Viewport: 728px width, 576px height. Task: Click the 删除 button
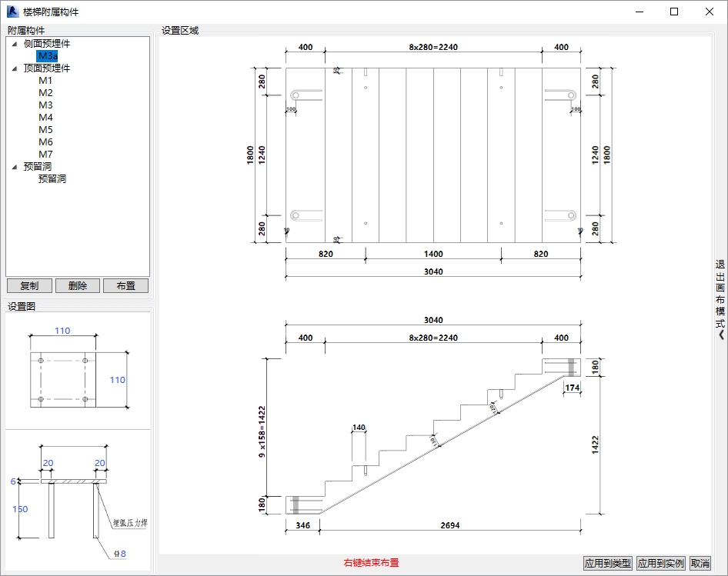tap(78, 286)
